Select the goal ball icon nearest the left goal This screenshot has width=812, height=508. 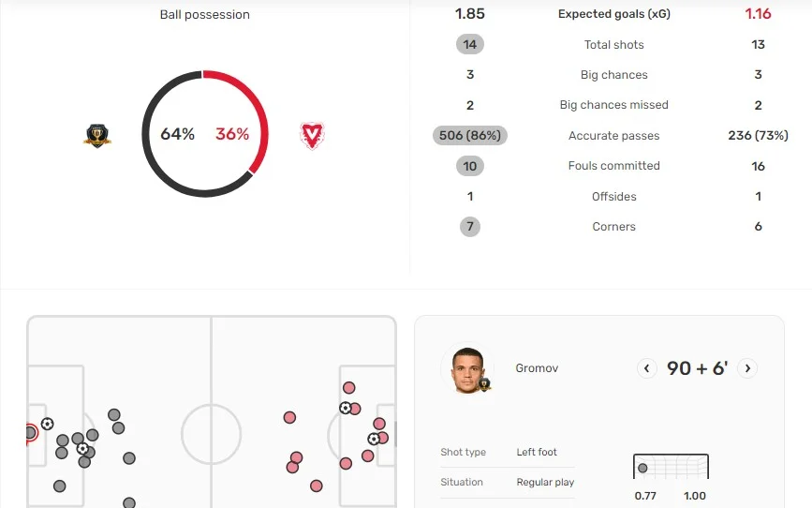coord(47,424)
